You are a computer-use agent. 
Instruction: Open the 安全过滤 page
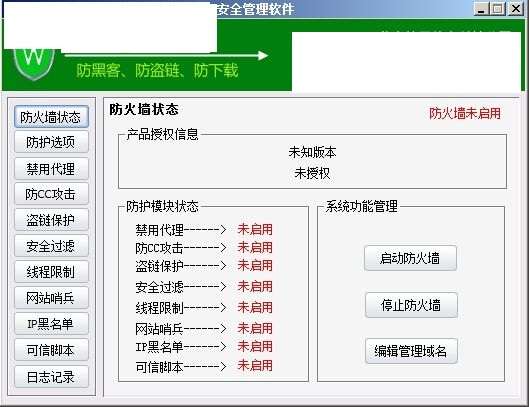(51, 246)
